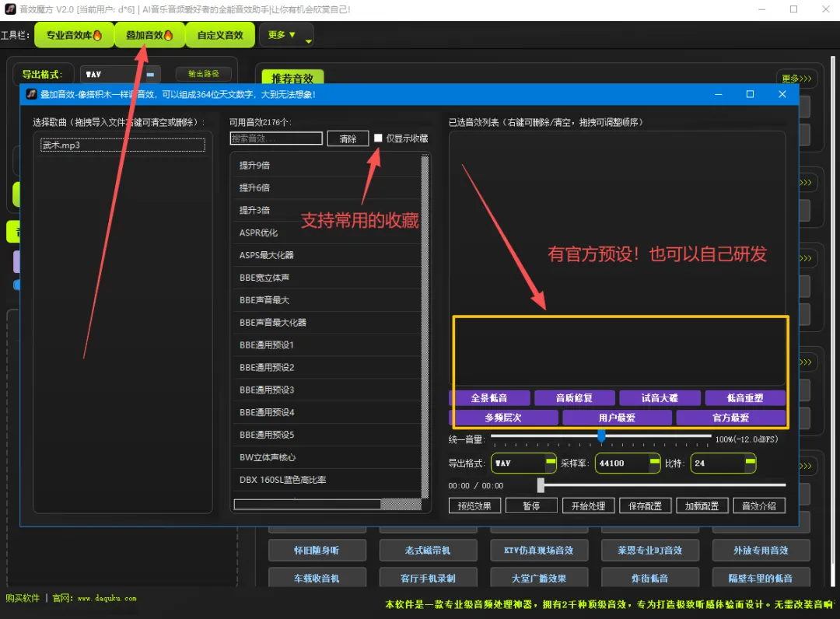Open the dialog 导出格式 WAV dropdown

pos(523,463)
